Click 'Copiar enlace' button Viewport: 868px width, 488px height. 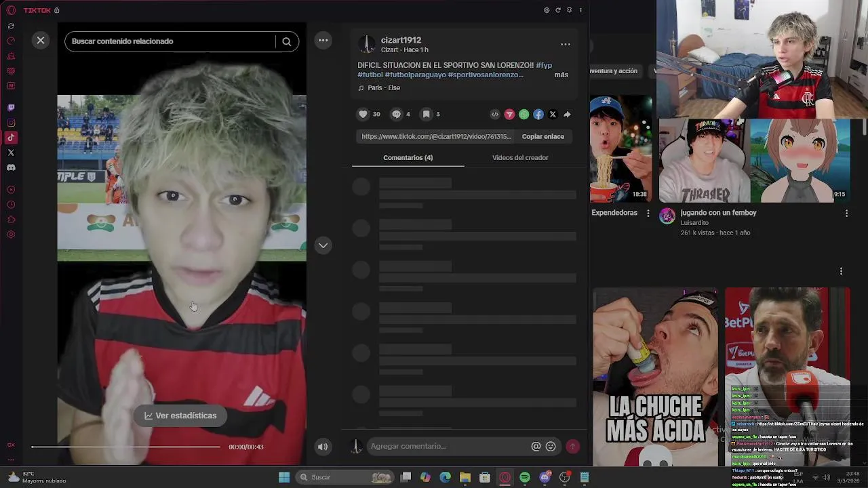pos(542,136)
